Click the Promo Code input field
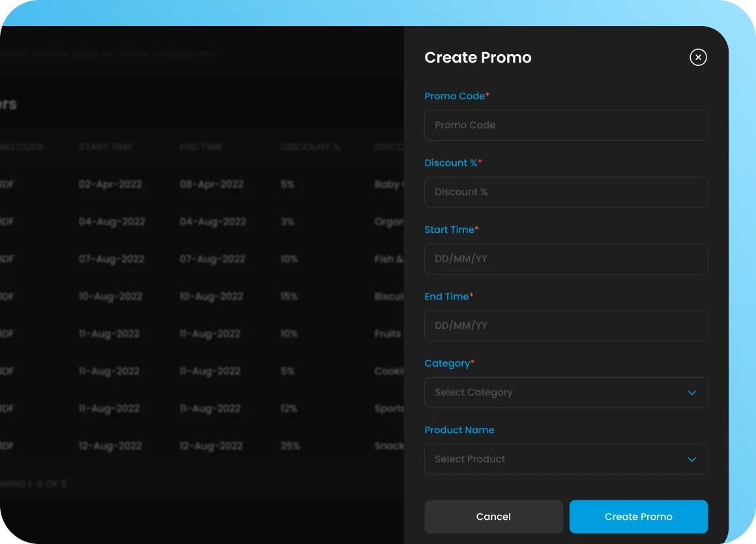Screen dimensions: 756x544 tap(566, 125)
